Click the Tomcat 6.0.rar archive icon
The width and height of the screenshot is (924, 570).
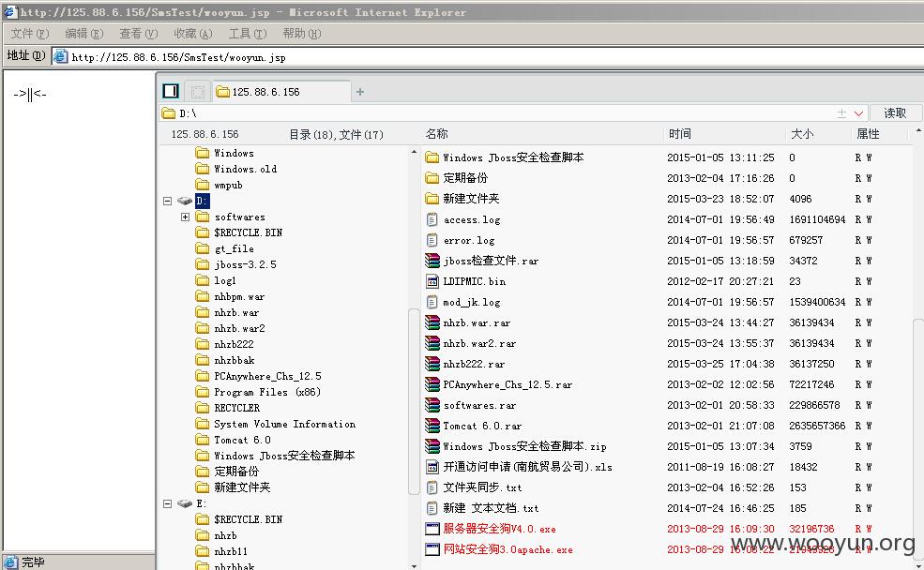[432, 426]
